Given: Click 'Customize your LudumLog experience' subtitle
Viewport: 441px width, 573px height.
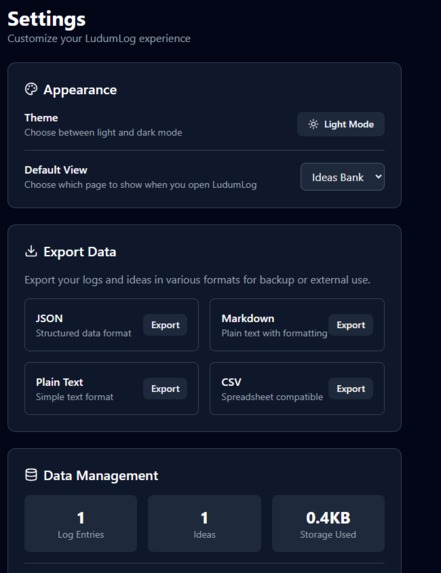Looking at the screenshot, I should pyautogui.click(x=99, y=39).
